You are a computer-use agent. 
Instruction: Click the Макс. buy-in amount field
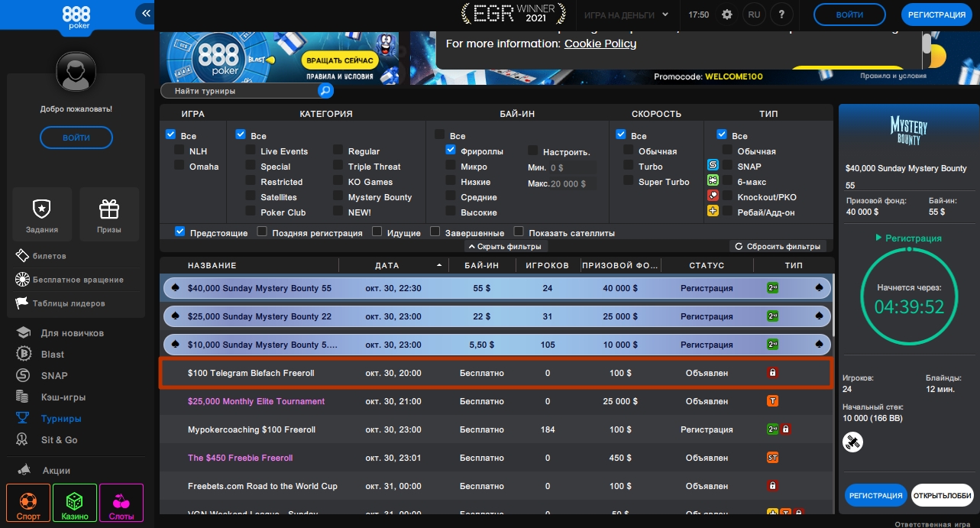(x=573, y=183)
